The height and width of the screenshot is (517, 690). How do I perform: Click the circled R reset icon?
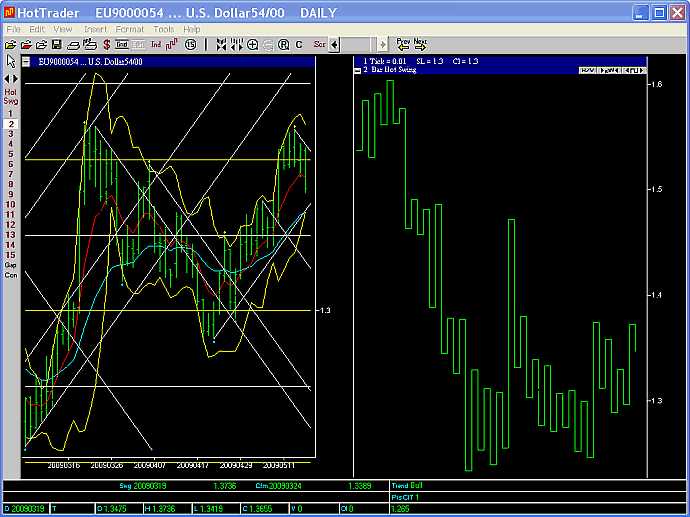click(x=284, y=44)
